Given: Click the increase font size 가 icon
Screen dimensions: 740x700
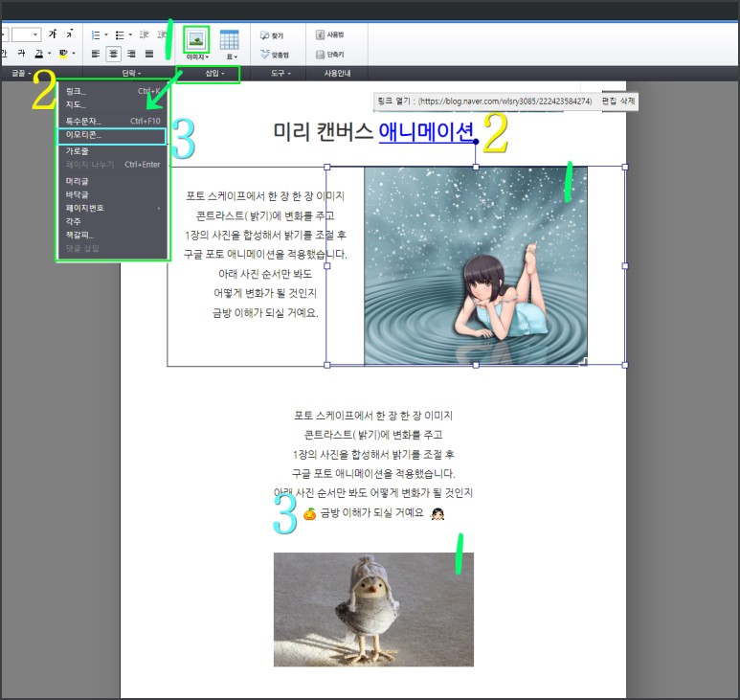Looking at the screenshot, I should coord(53,34).
